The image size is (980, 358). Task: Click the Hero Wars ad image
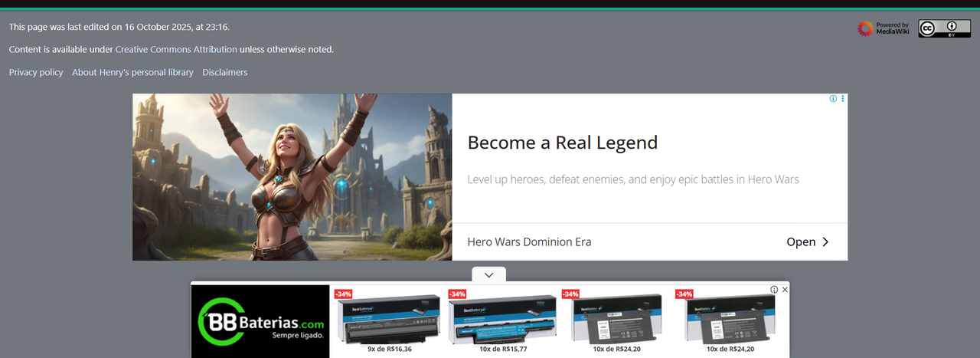[292, 177]
